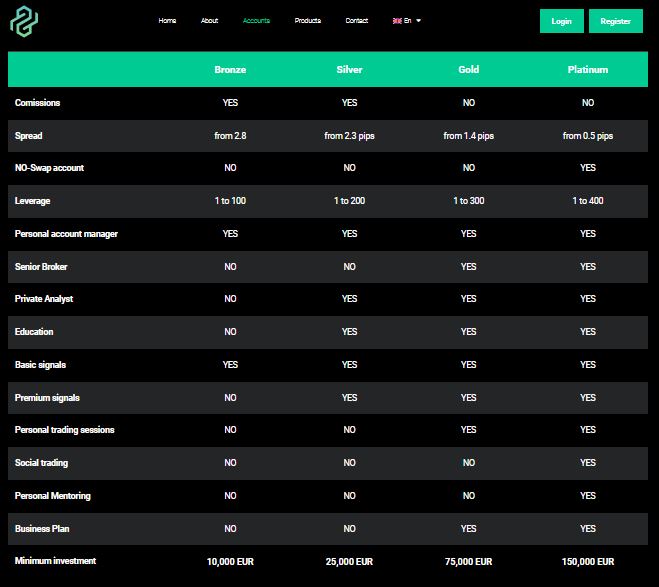This screenshot has width=659, height=587.
Task: Click the Bronze YES in Basic signals row
Action: [x=230, y=365]
